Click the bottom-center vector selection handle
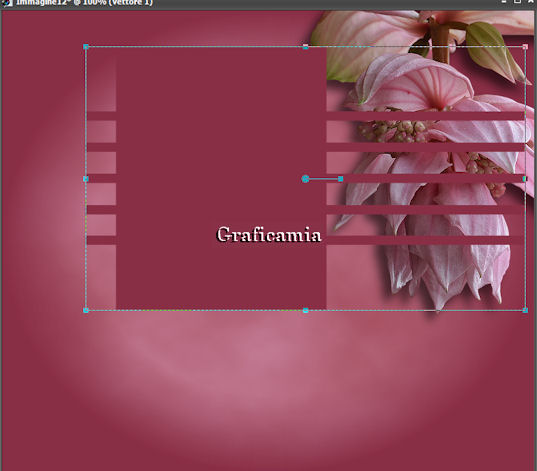 305,310
